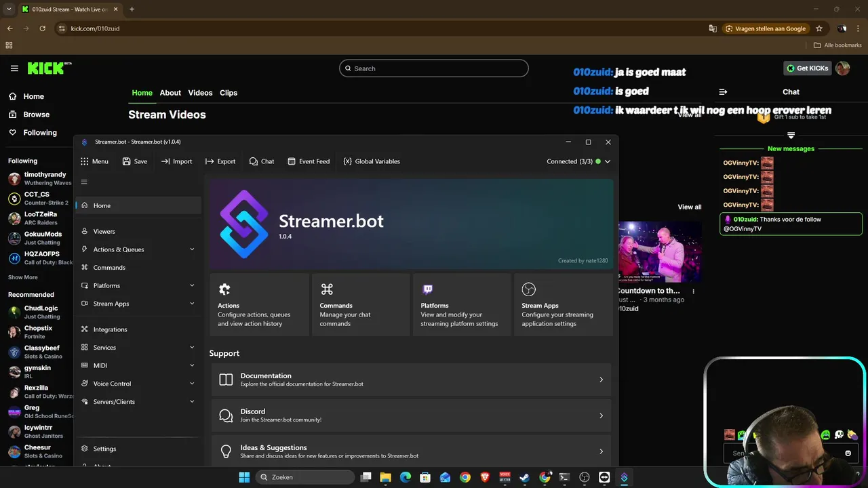Switch to the Kick channel About tab
Viewport: 868px width, 488px height.
tap(170, 93)
